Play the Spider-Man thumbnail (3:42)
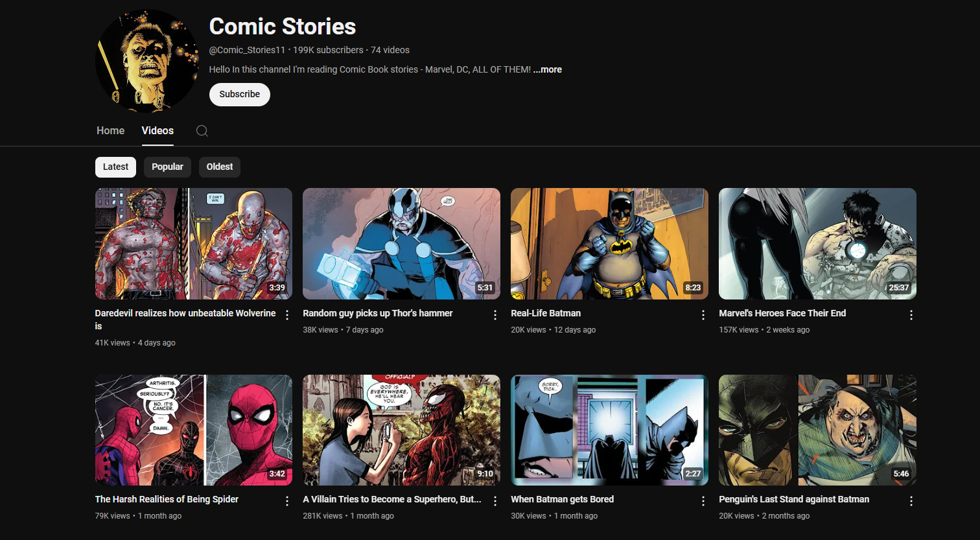This screenshot has width=980, height=540. [x=194, y=430]
